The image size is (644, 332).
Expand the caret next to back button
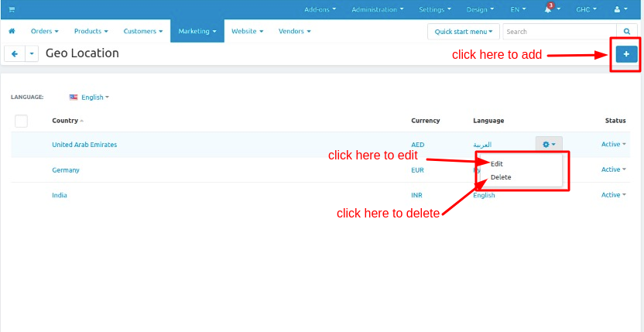pyautogui.click(x=32, y=54)
